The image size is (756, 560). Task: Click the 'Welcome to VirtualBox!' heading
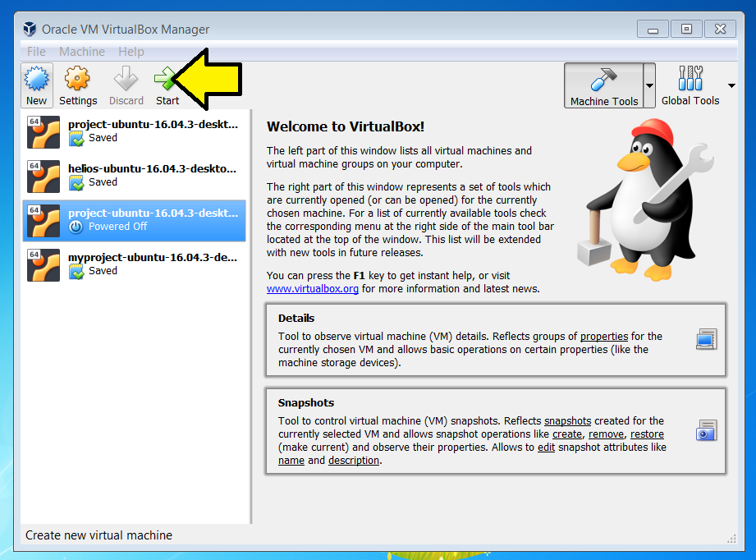pyautogui.click(x=346, y=126)
